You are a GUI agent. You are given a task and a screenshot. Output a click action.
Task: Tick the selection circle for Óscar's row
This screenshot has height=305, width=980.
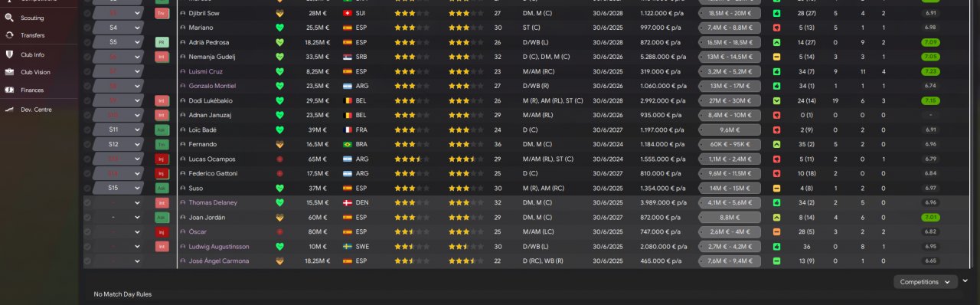point(87,231)
